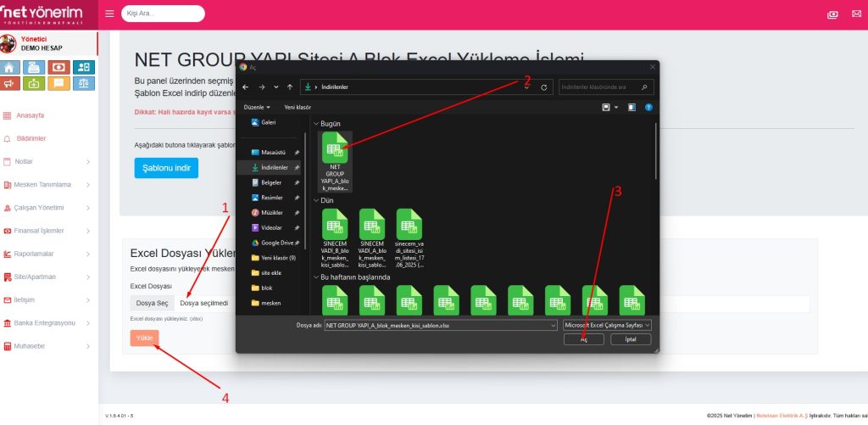
Task: Click the refresh icon in file dialog
Action: pyautogui.click(x=543, y=87)
